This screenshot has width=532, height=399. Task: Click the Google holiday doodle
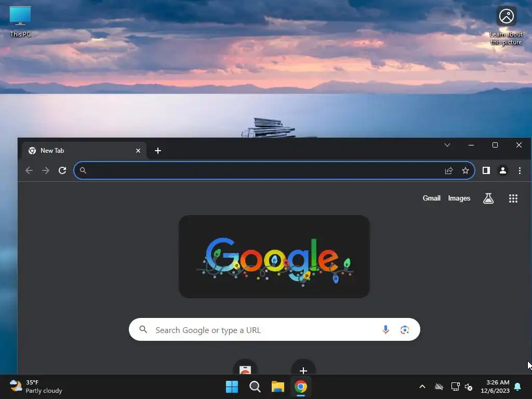(274, 257)
